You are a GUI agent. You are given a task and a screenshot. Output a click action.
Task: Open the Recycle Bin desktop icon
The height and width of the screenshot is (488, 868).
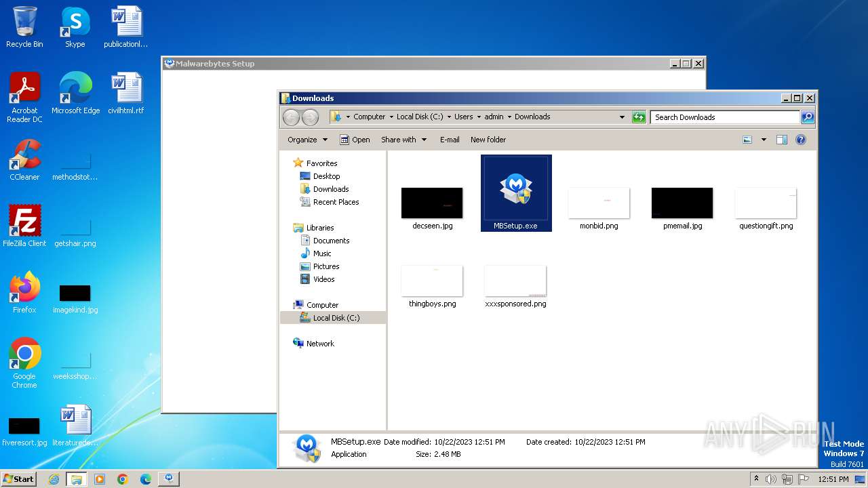[x=24, y=27]
